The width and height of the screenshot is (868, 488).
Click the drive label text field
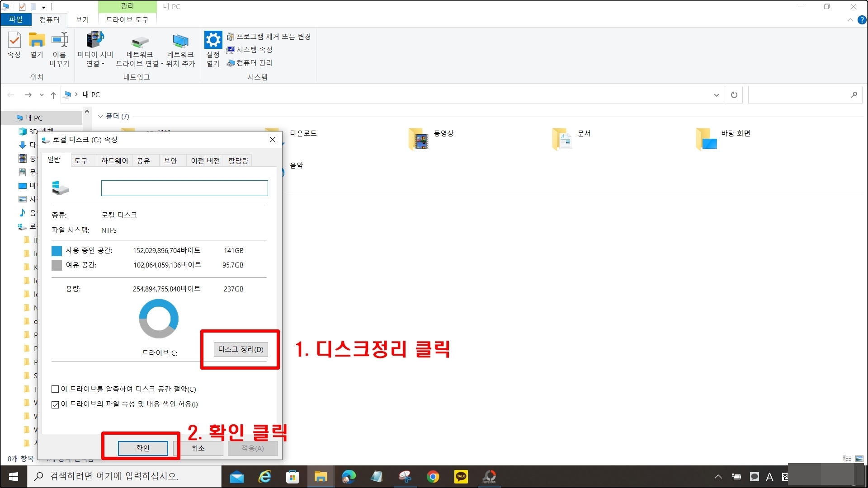(x=184, y=188)
